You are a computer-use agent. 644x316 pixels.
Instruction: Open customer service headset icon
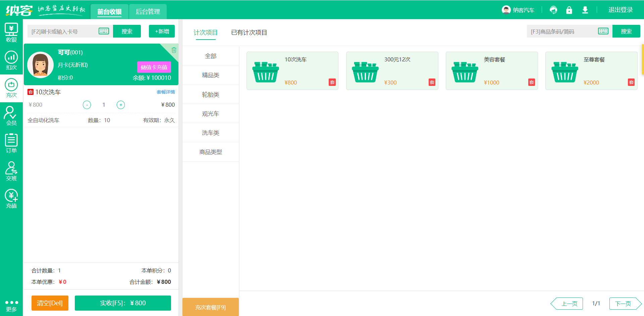pos(553,10)
